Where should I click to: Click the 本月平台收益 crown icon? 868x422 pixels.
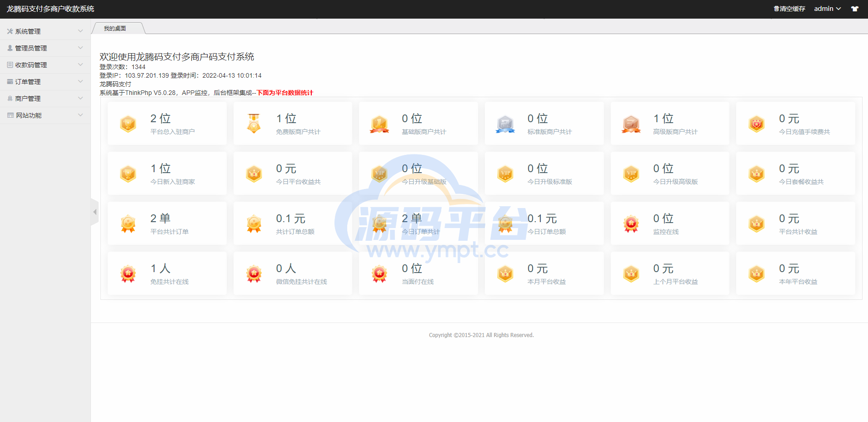[x=505, y=273]
